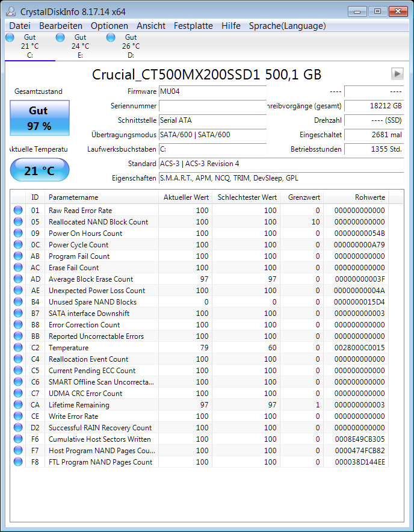Click status orb for Program Fail Count
The height and width of the screenshot is (532, 414).
coord(18,256)
